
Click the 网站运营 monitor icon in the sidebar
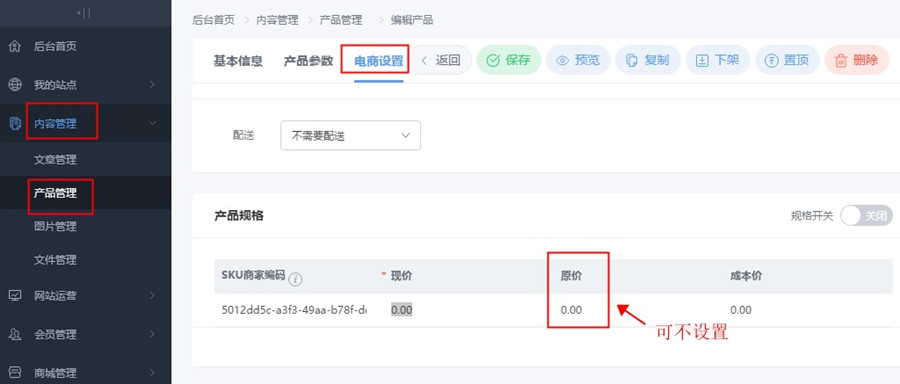15,296
